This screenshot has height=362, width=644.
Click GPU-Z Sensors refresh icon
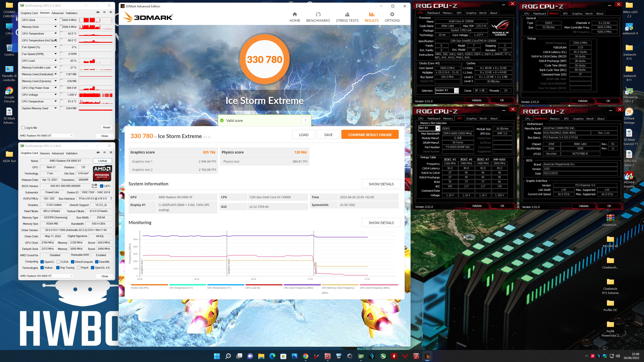point(104,12)
